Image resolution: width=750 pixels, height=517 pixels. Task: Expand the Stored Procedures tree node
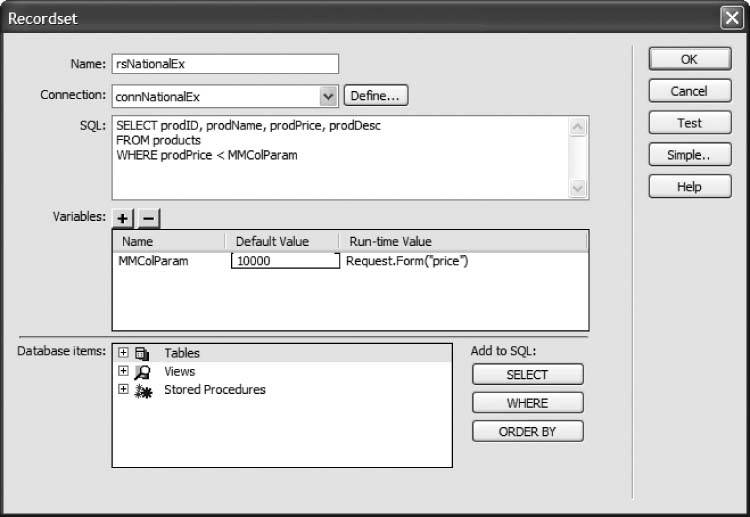[123, 389]
